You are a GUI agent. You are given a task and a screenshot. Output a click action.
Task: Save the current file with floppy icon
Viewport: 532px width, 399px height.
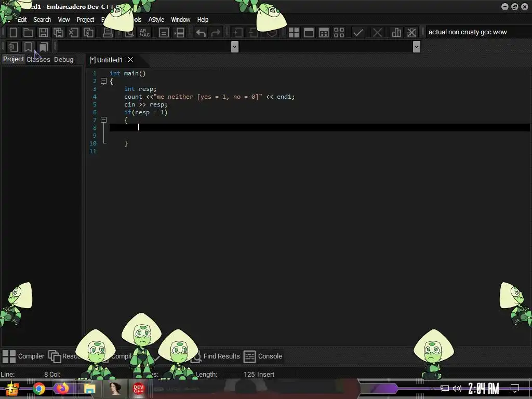pos(43,33)
